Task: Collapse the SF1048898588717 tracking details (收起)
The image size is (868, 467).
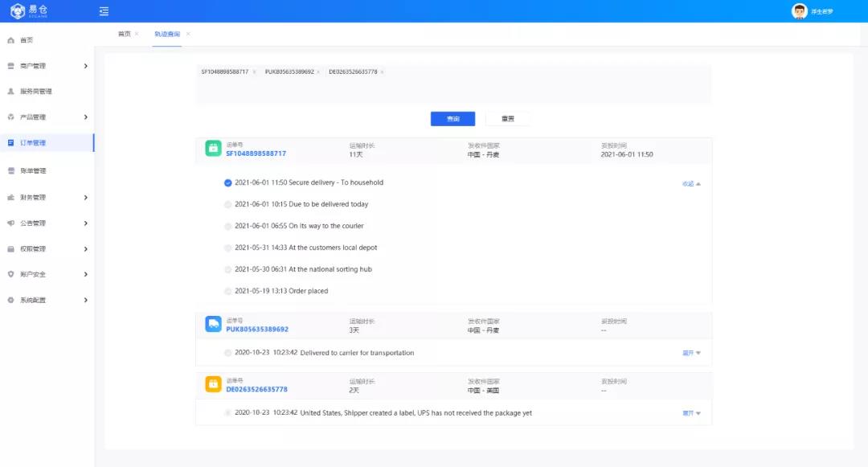Action: pos(691,184)
